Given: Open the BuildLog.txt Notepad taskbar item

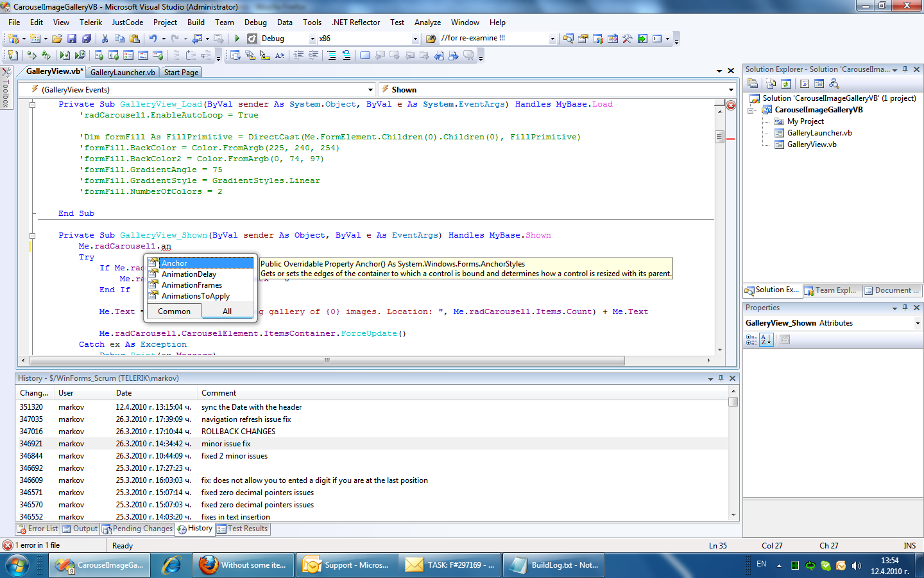Looking at the screenshot, I should 554,565.
